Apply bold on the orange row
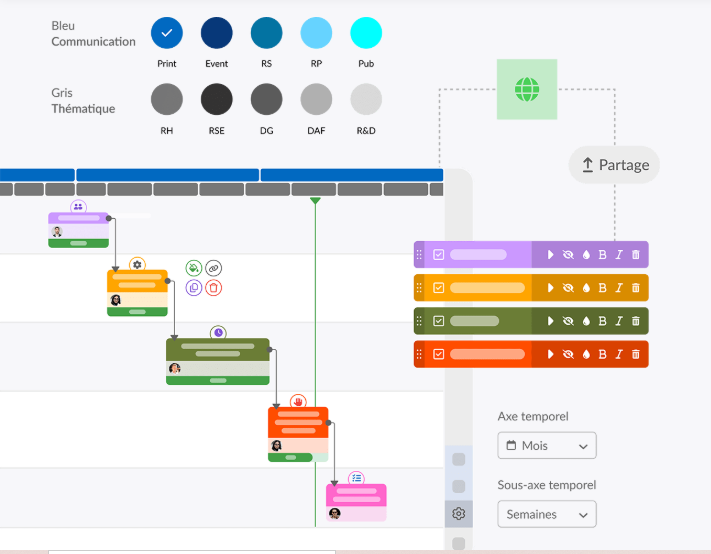 602,288
